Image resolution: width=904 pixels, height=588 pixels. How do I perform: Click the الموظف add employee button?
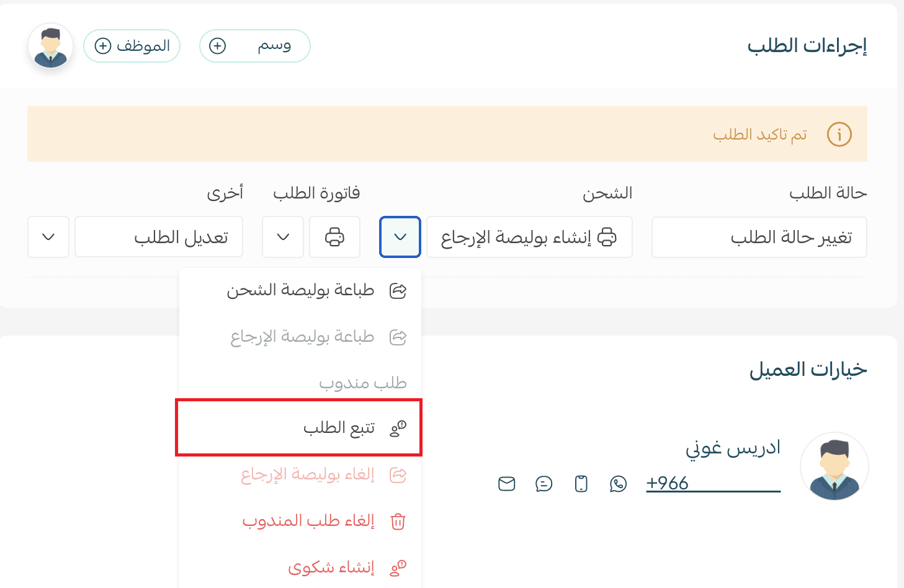[x=132, y=46]
